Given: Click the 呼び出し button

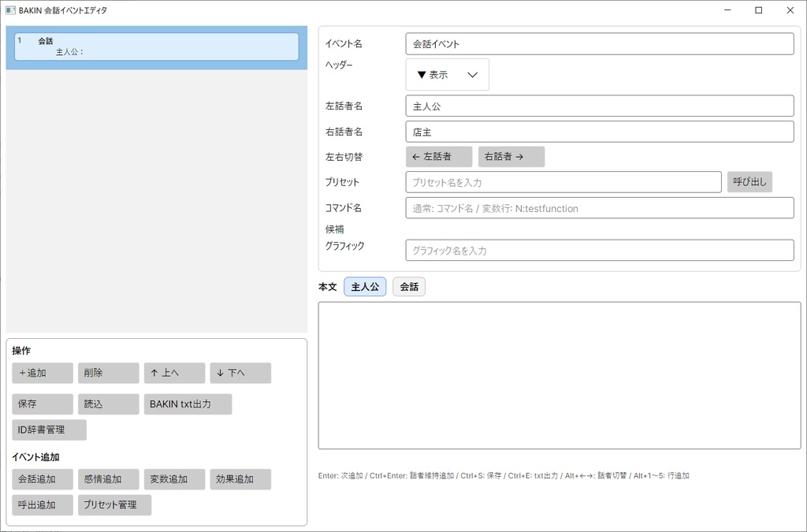Looking at the screenshot, I should (749, 182).
